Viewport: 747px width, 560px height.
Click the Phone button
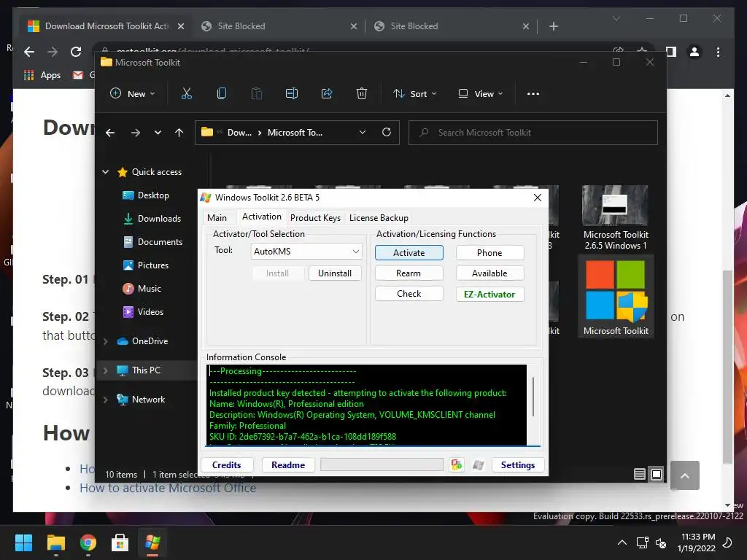pyautogui.click(x=489, y=253)
